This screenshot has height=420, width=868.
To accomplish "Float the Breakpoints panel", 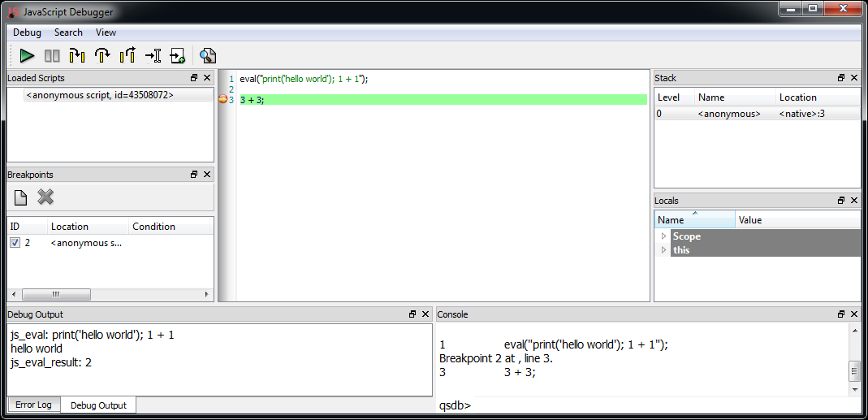I will pos(194,174).
